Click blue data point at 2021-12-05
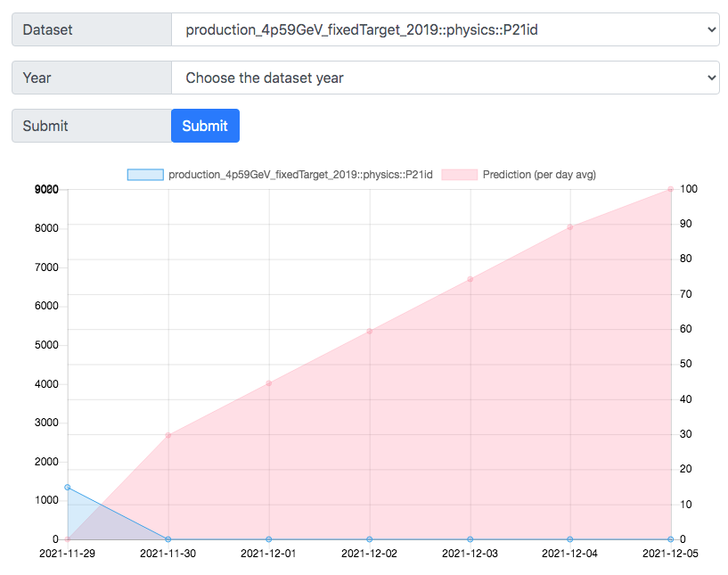Viewport: 728px width, 575px height. (670, 539)
